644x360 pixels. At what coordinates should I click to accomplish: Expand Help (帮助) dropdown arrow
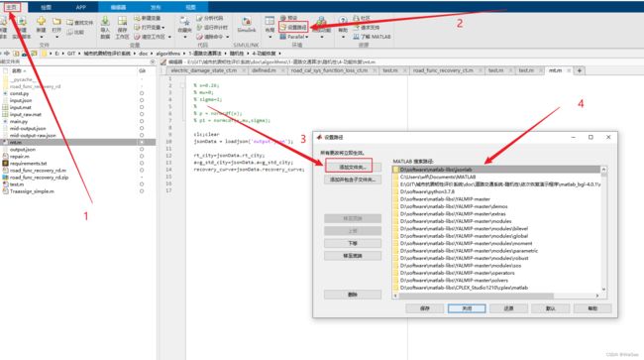[343, 37]
